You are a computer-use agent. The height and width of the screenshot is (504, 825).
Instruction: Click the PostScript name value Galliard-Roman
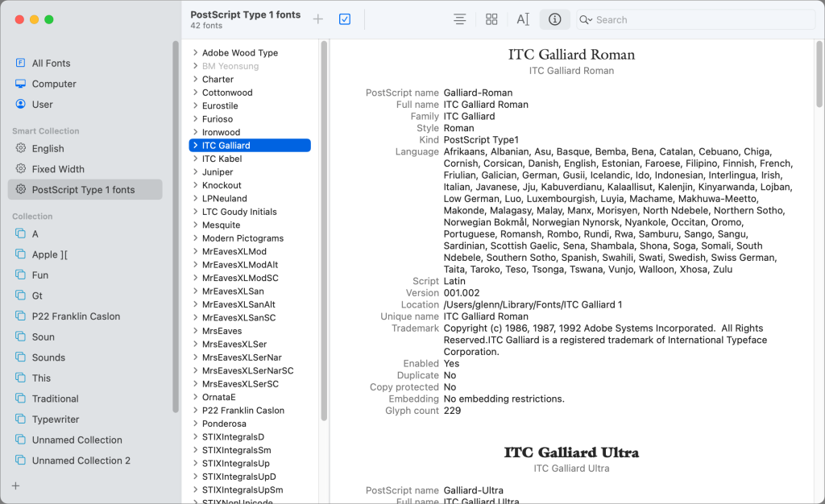pos(478,93)
